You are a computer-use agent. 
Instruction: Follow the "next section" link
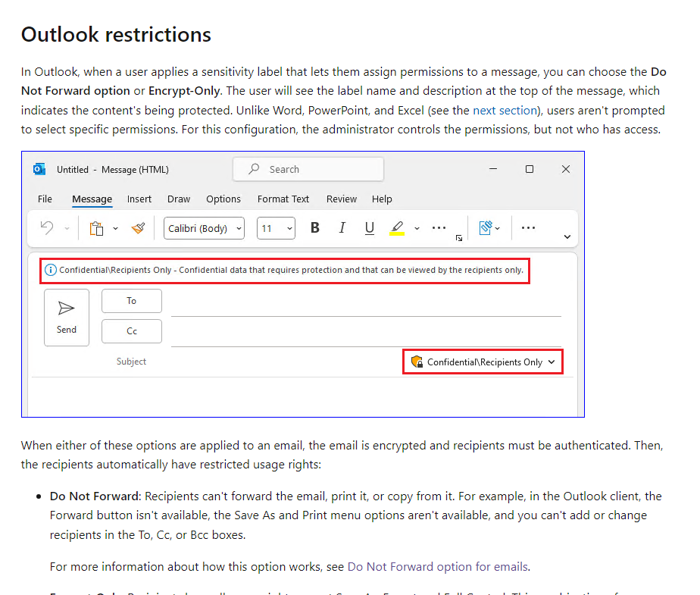(505, 111)
